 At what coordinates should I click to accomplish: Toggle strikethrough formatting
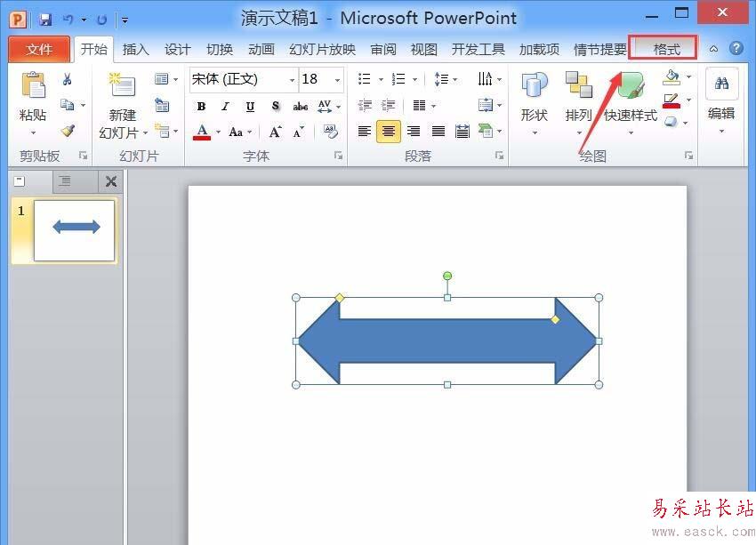(x=301, y=107)
